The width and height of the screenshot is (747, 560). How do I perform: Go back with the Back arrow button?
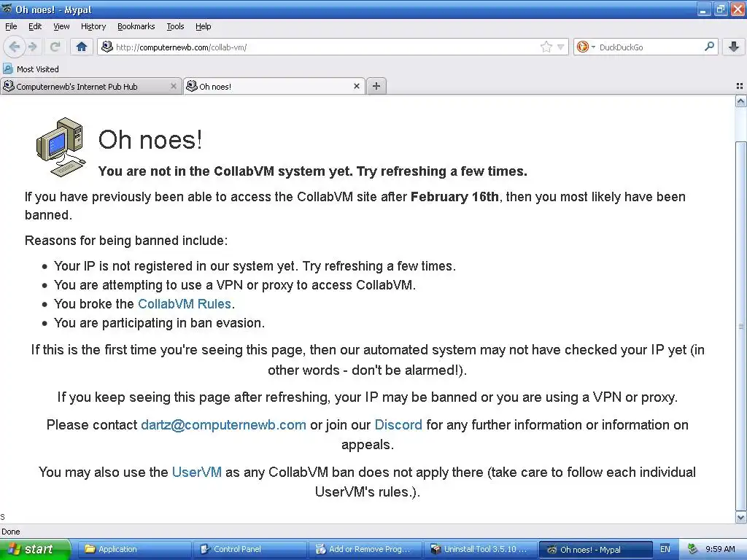click(x=15, y=47)
